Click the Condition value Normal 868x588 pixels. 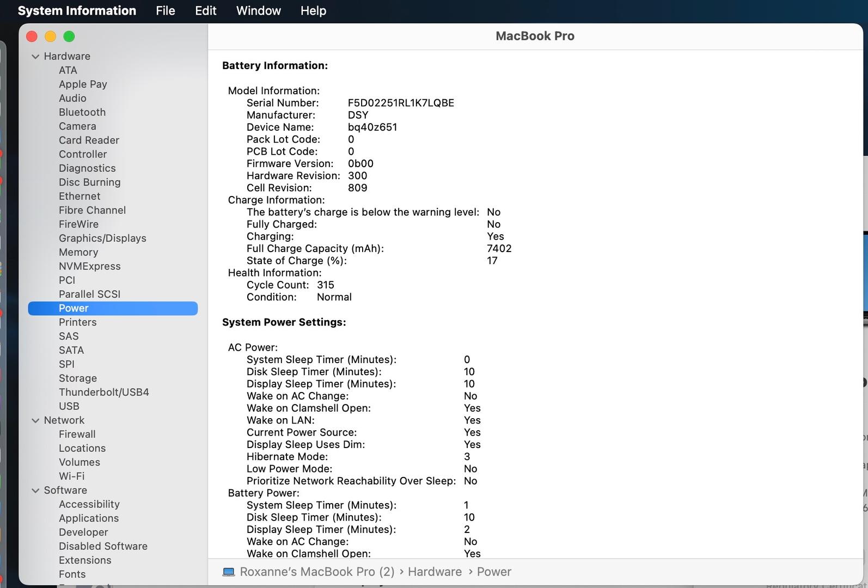(x=334, y=297)
